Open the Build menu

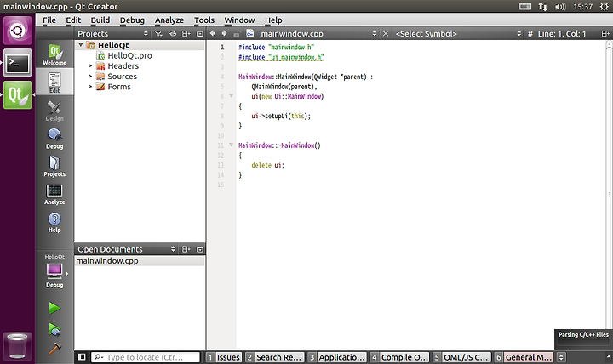point(100,20)
